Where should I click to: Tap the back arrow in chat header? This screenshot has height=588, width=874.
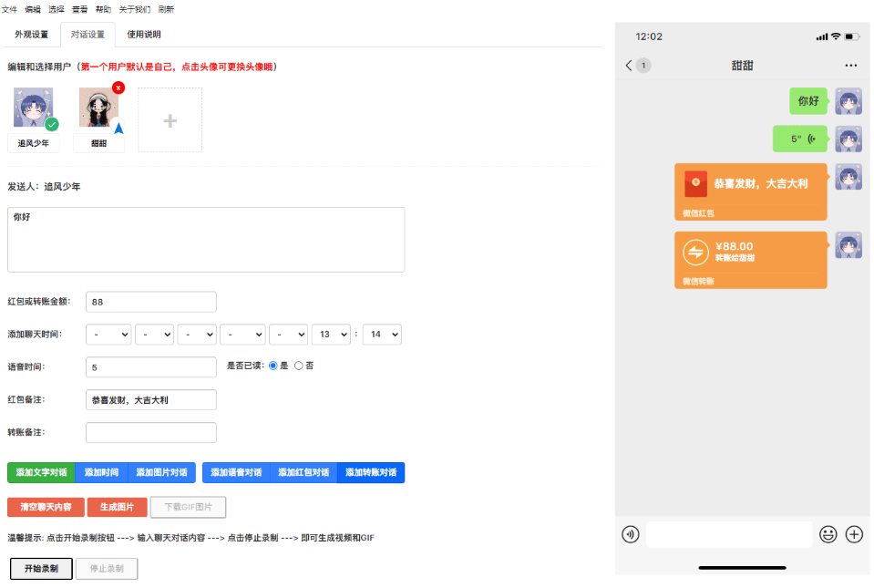point(629,66)
